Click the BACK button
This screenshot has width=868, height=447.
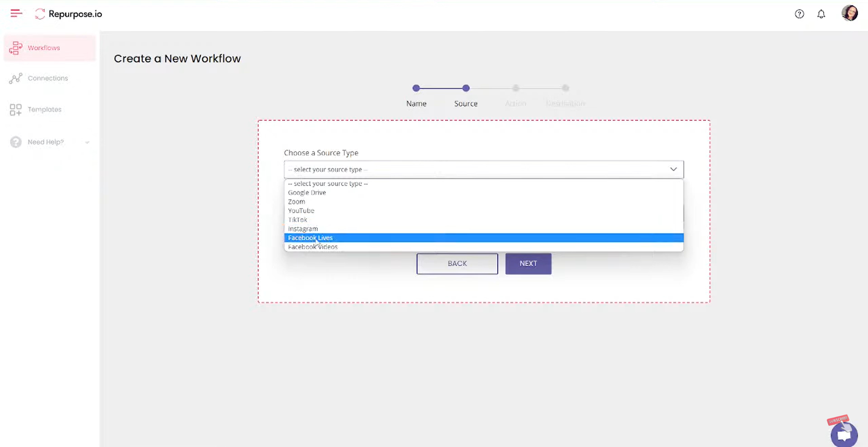tap(457, 263)
